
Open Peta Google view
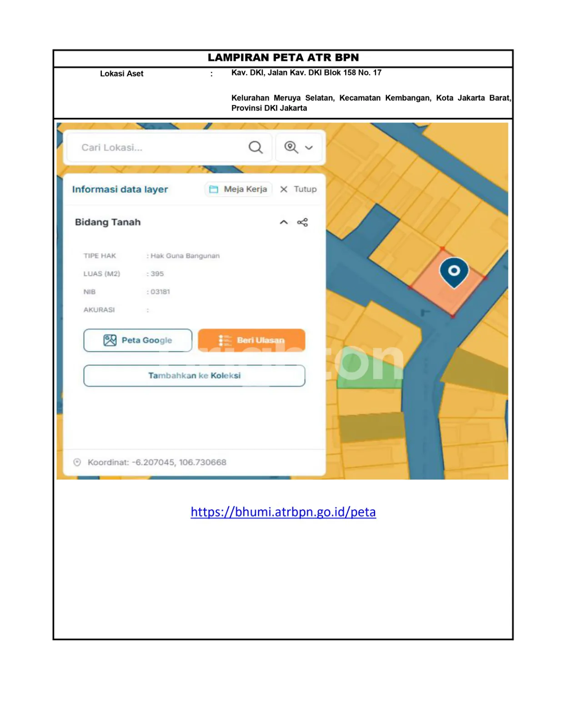pyautogui.click(x=138, y=340)
